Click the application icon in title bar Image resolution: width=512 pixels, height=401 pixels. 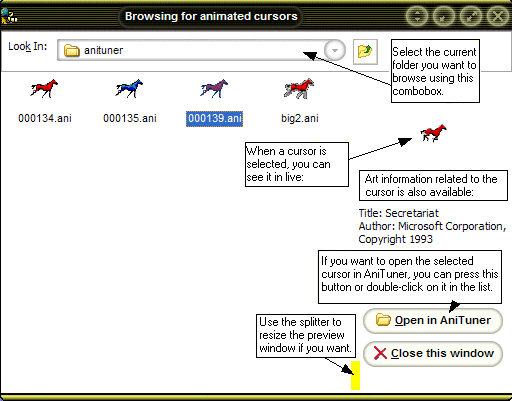pos(8,16)
